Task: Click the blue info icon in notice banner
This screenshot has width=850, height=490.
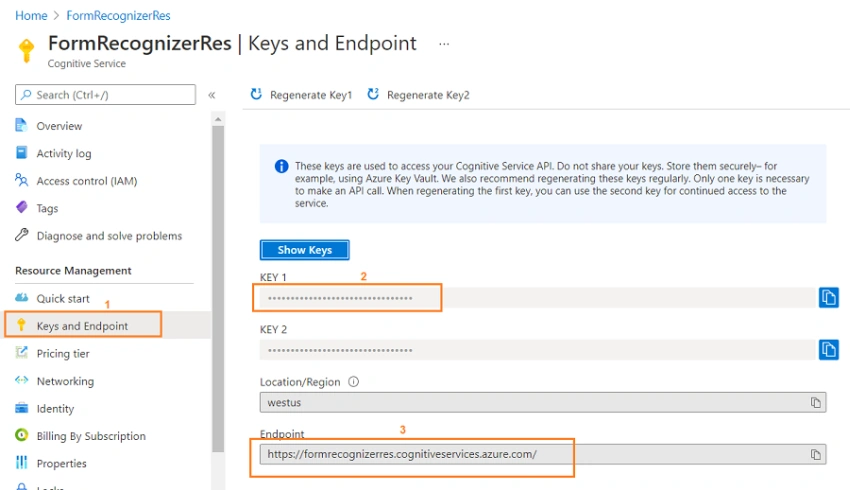Action: click(281, 166)
